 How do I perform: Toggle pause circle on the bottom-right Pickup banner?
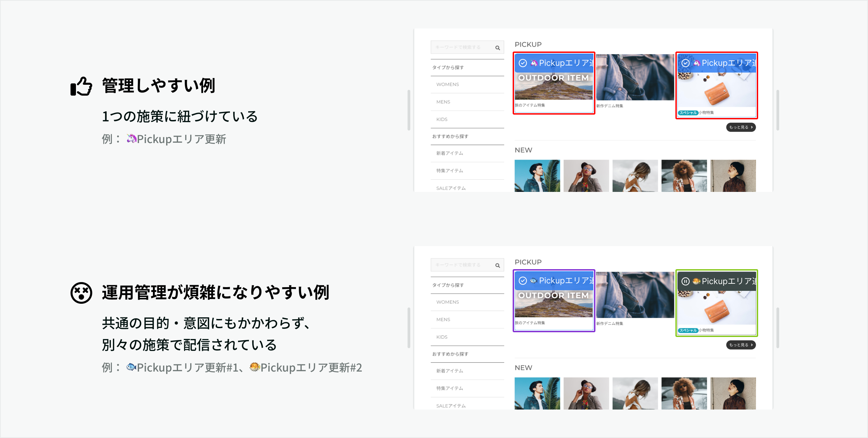pyautogui.click(x=686, y=281)
